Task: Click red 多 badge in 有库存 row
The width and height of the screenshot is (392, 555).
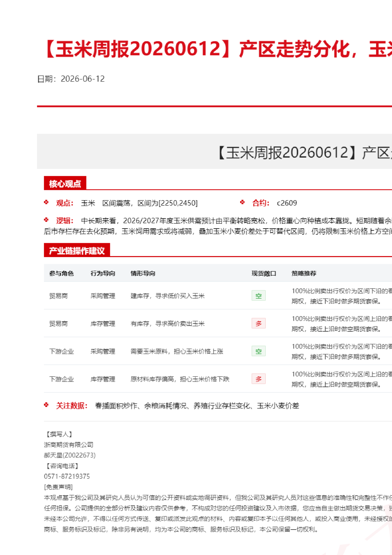Action: 258,323
